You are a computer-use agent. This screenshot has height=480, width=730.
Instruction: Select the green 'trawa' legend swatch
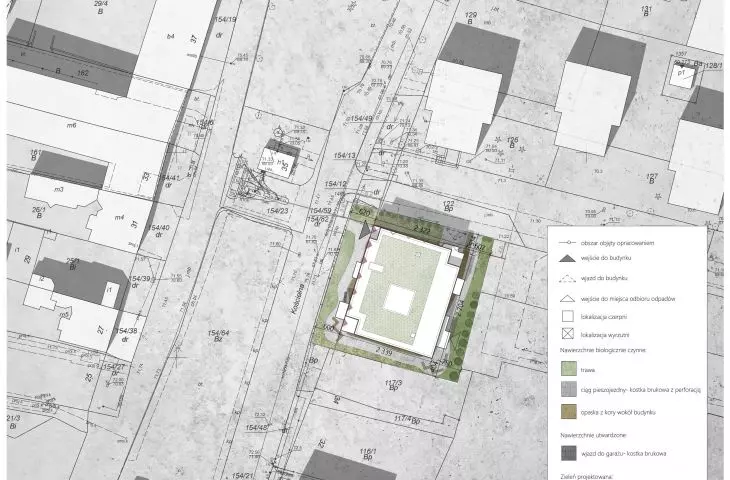coord(568,369)
